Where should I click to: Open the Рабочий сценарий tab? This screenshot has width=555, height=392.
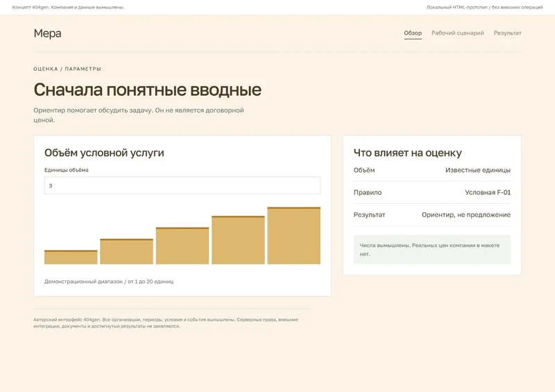(458, 33)
